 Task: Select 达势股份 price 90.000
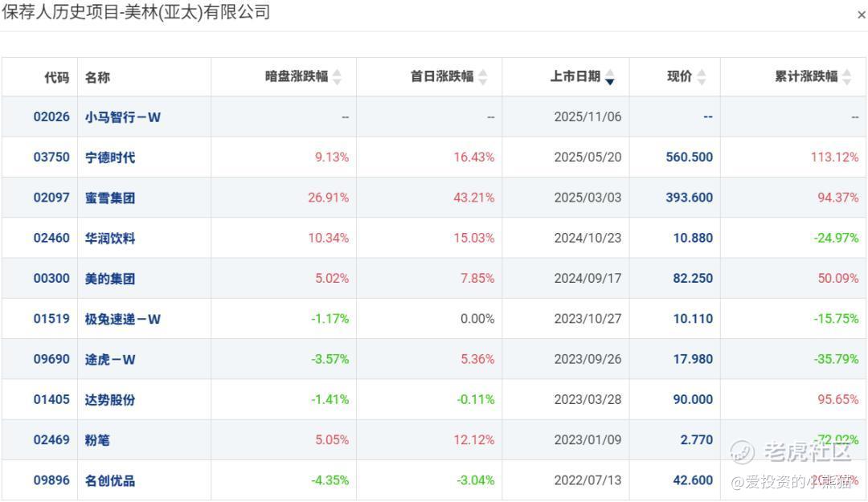click(693, 400)
